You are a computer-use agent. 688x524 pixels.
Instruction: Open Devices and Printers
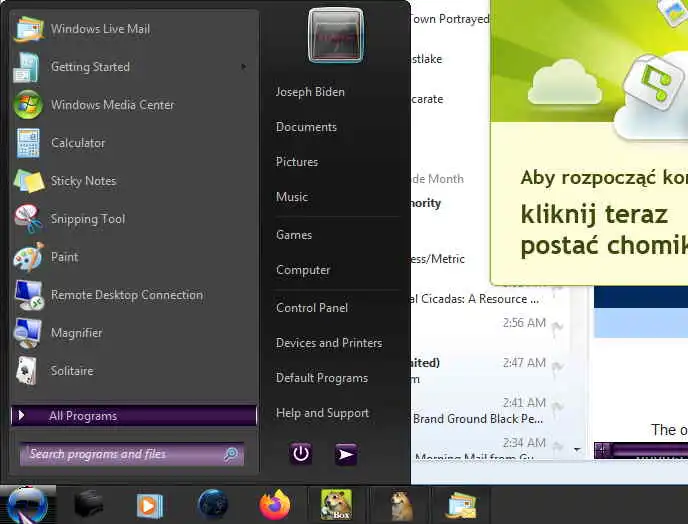coord(329,343)
